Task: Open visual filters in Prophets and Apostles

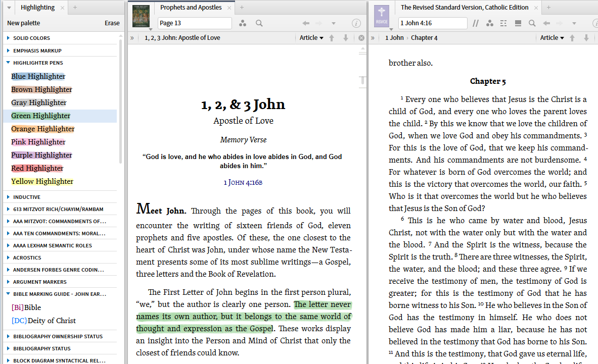Action: coord(243,24)
